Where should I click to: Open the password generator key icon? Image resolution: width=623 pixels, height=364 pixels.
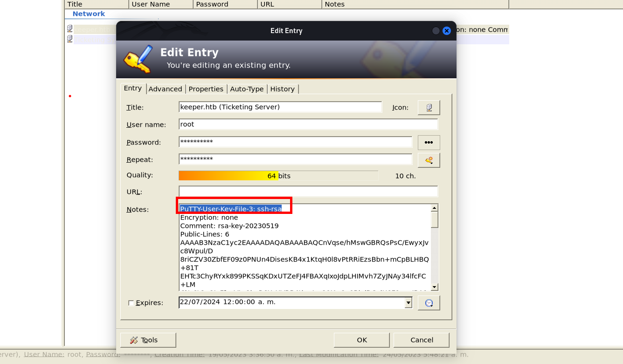tap(429, 160)
